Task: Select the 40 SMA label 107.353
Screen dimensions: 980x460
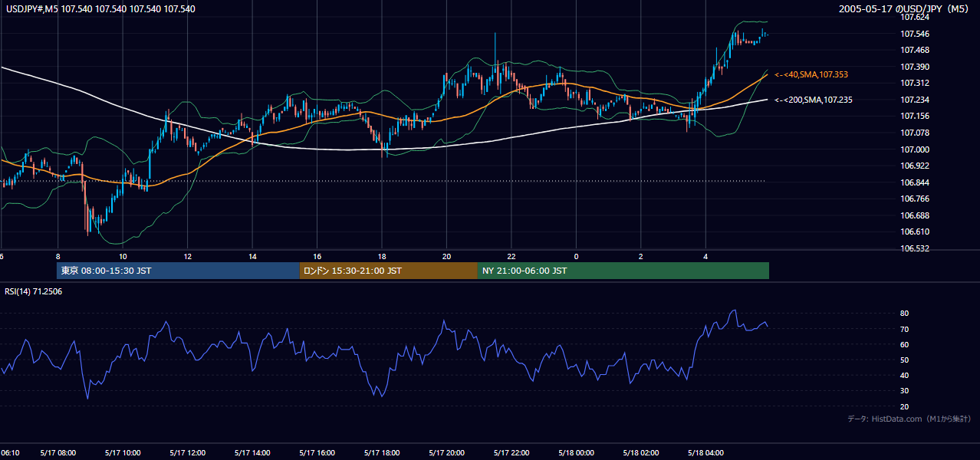Action: point(811,74)
